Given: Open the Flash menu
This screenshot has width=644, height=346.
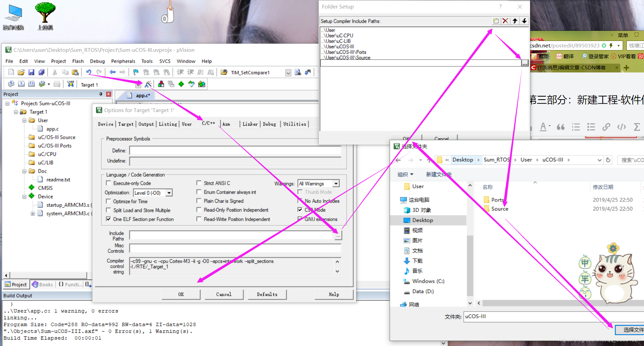Looking at the screenshot, I should point(78,61).
